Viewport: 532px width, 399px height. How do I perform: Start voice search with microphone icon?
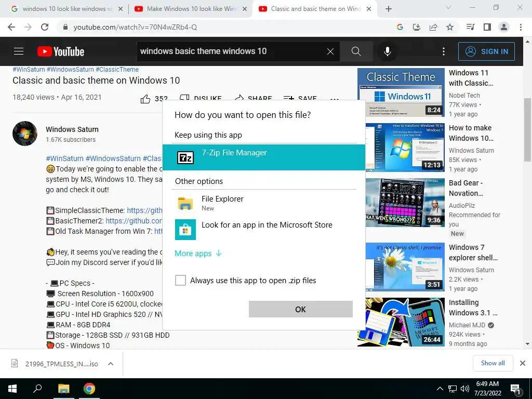388,51
